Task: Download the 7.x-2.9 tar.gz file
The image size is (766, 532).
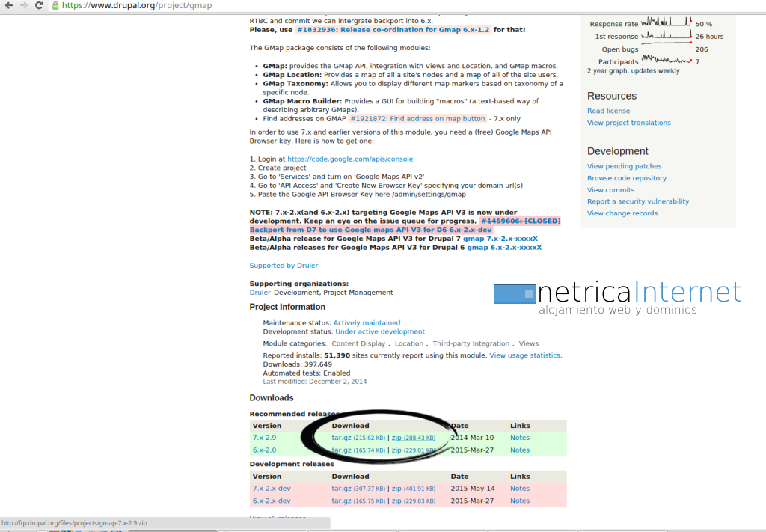Action: click(341, 438)
